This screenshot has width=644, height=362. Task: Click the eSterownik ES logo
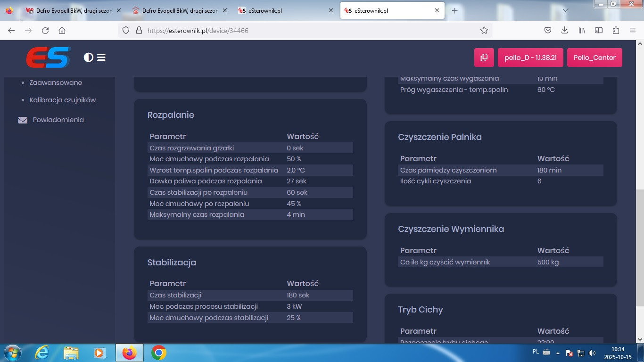click(48, 58)
